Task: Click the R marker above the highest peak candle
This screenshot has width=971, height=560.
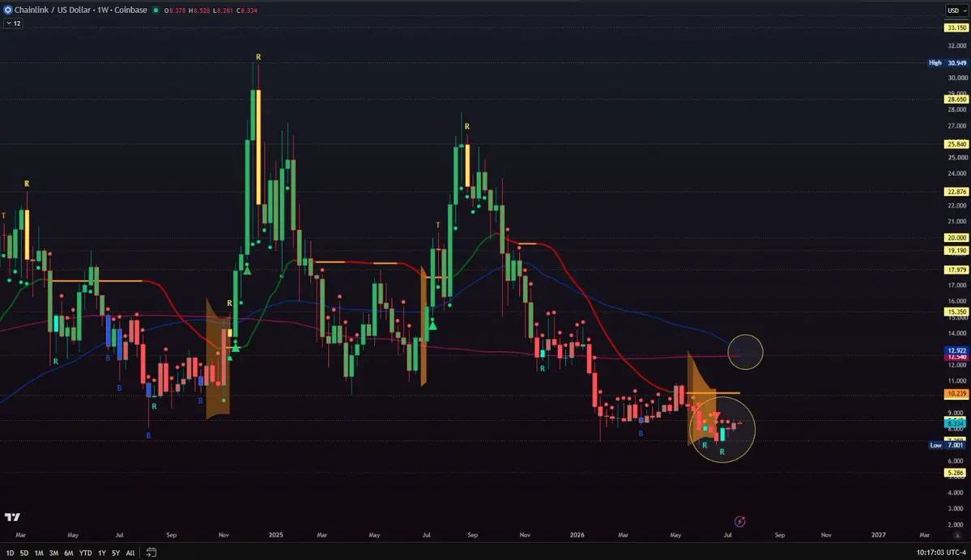Action: click(x=258, y=57)
